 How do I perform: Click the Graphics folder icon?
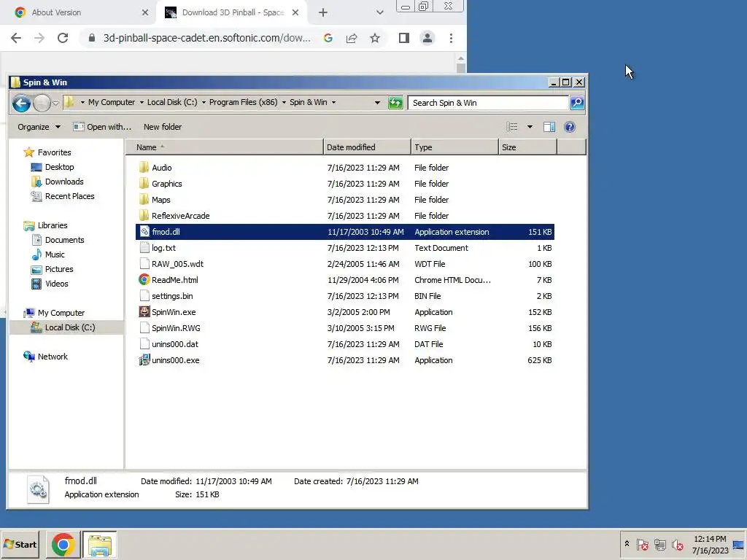[144, 183]
